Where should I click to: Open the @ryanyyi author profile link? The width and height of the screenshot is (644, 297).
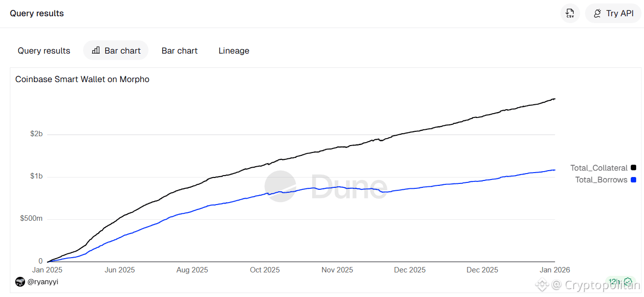[43, 282]
